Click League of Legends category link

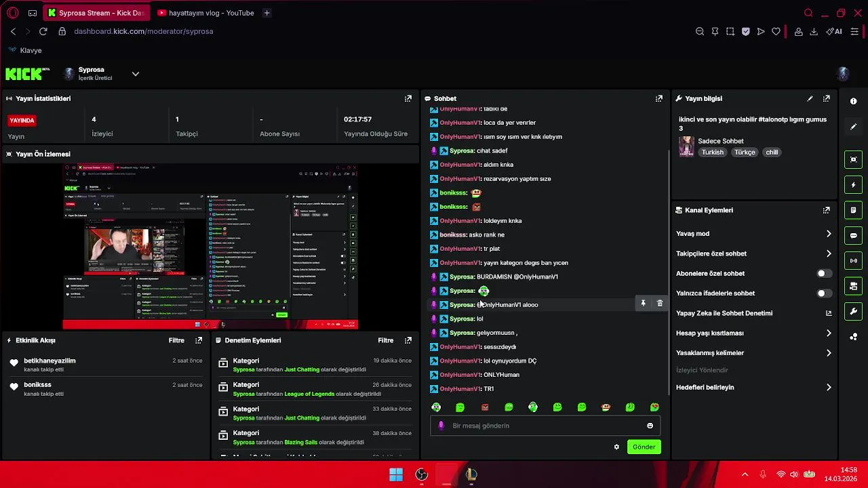pos(309,394)
